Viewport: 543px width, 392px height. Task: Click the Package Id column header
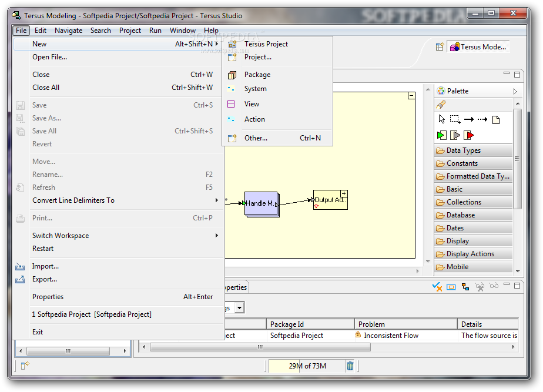click(x=310, y=324)
